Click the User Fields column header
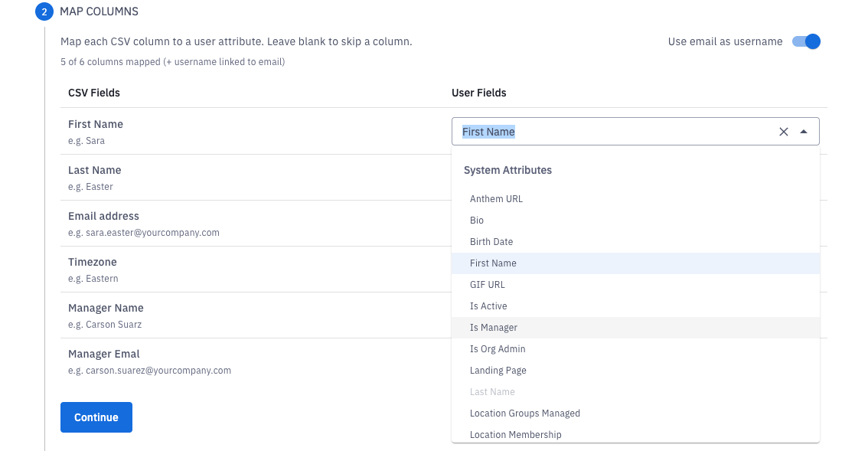This screenshot has height=451, width=868. tap(479, 93)
